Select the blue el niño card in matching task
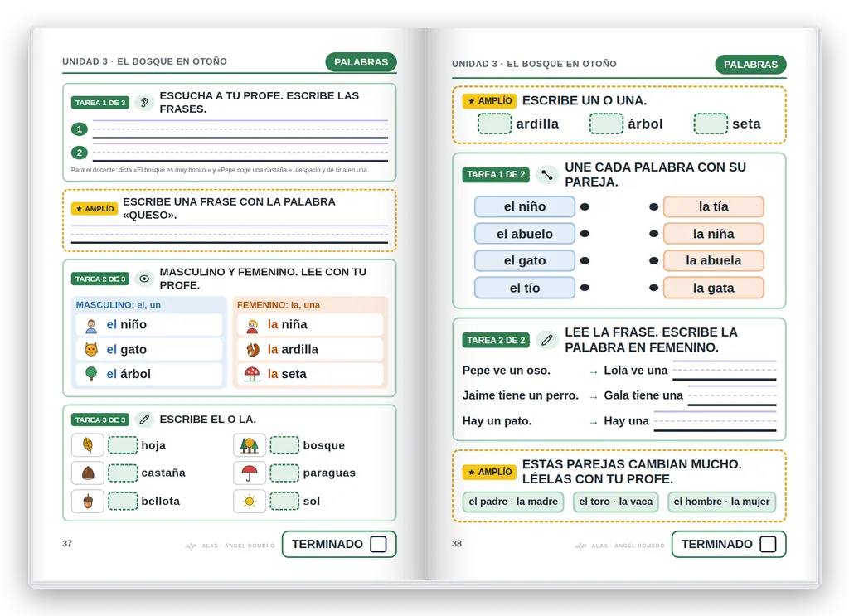This screenshot has height=616, width=849. tap(525, 206)
